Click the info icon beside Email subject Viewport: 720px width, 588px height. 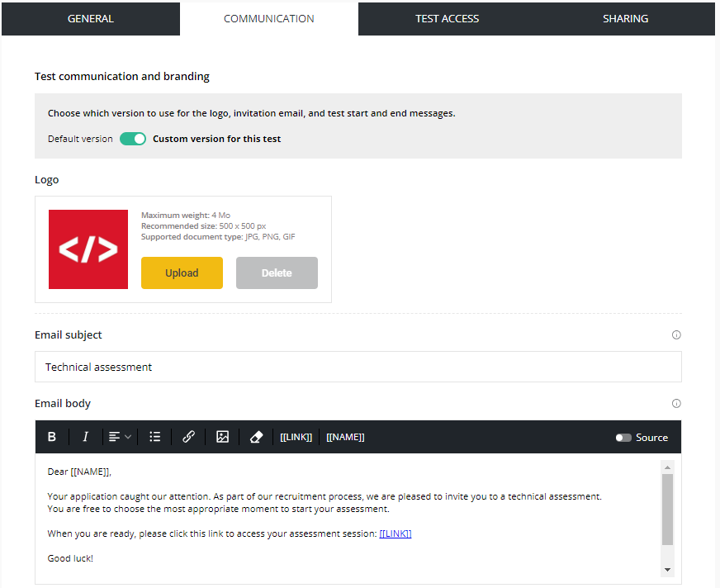point(676,335)
